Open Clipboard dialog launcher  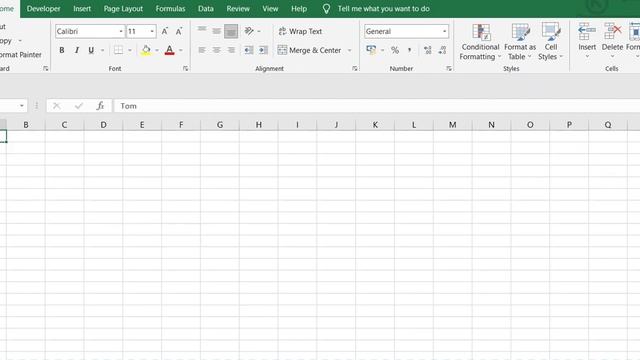coord(46,69)
